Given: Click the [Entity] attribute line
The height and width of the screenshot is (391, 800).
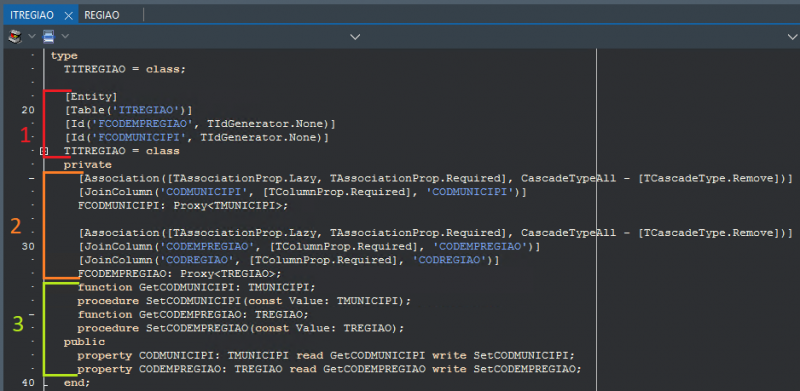Looking at the screenshot, I should click(91, 96).
